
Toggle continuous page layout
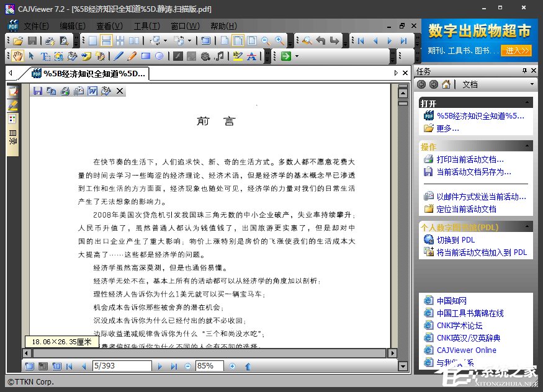(x=107, y=40)
